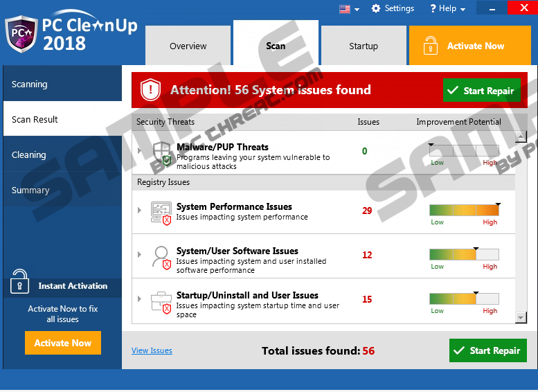Screen dimensions: 538x392
Task: Switch to the Overview tab
Action: [x=188, y=45]
